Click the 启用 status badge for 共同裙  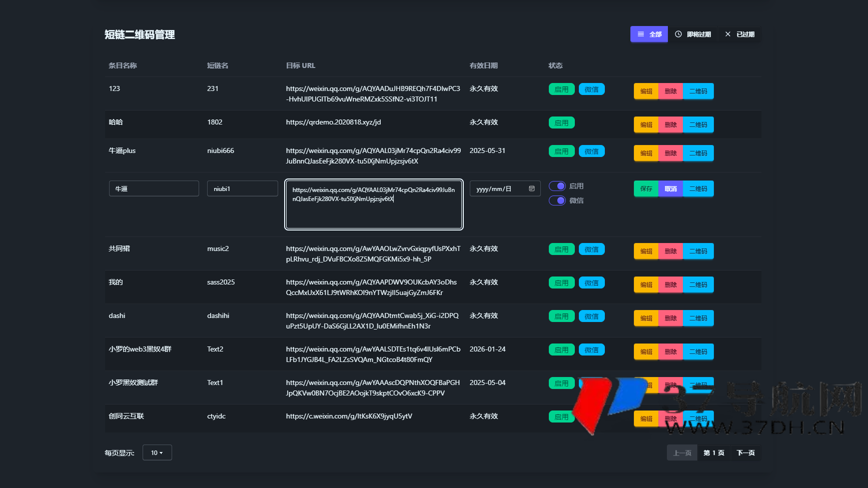(561, 249)
